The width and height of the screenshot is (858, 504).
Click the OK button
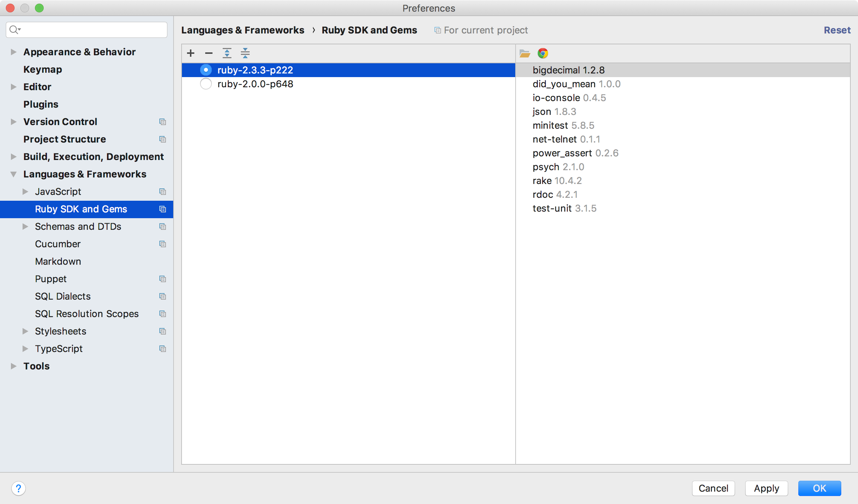coord(819,488)
